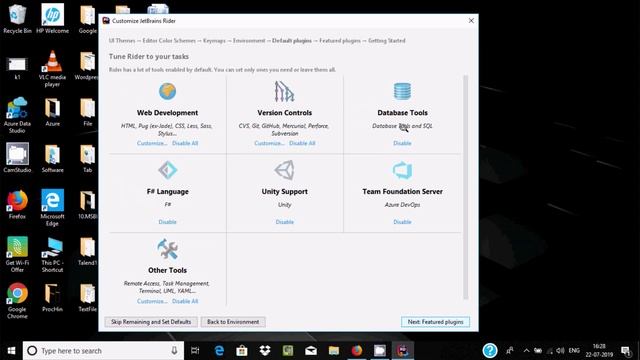Viewport: 640px width, 360px height.
Task: Show hidden system tray icons chevron
Action: pyautogui.click(x=527, y=351)
